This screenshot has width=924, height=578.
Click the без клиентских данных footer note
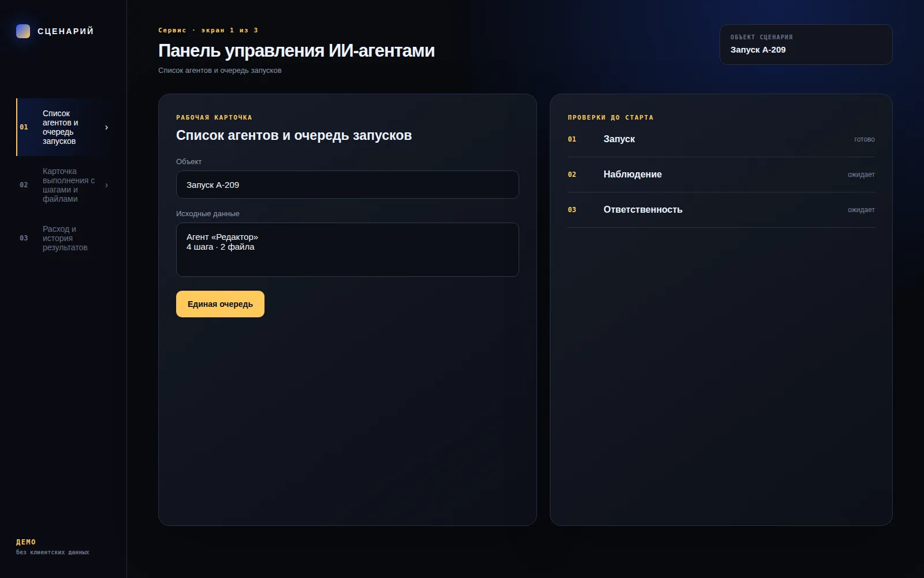(53, 553)
